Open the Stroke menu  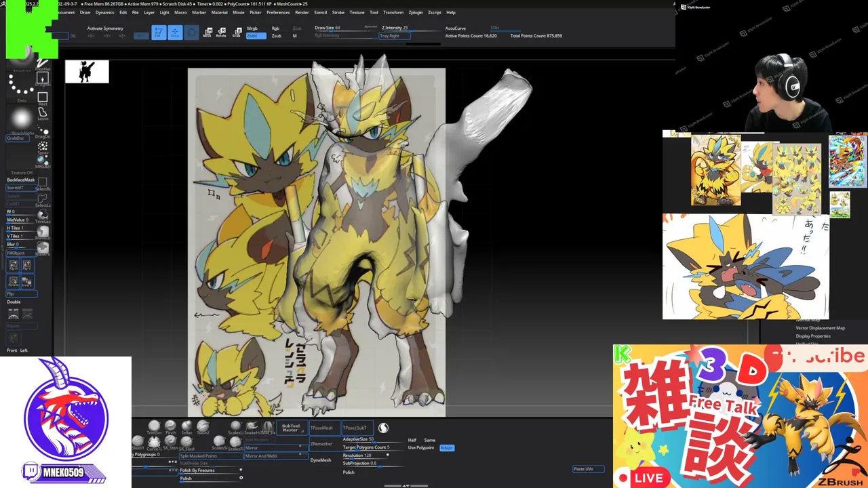click(x=338, y=12)
